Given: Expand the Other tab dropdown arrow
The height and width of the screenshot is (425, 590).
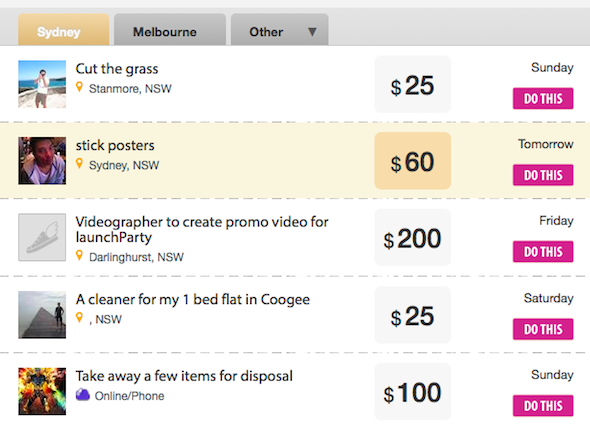Looking at the screenshot, I should click(312, 32).
